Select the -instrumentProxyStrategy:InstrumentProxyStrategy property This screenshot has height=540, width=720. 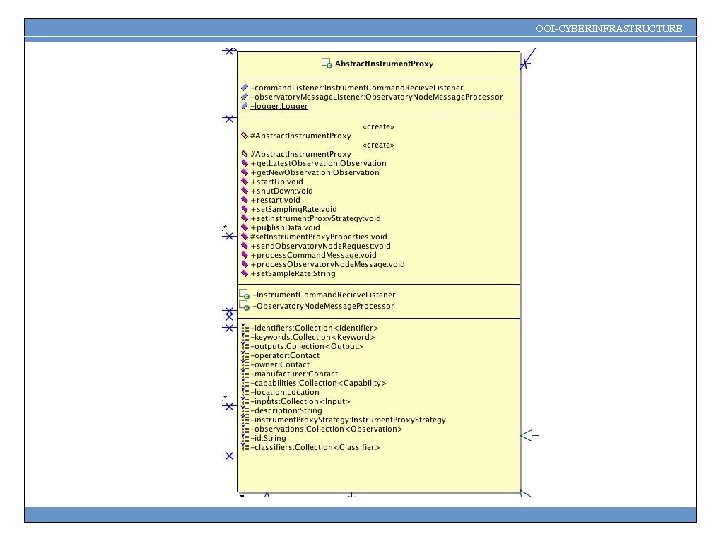point(348,420)
